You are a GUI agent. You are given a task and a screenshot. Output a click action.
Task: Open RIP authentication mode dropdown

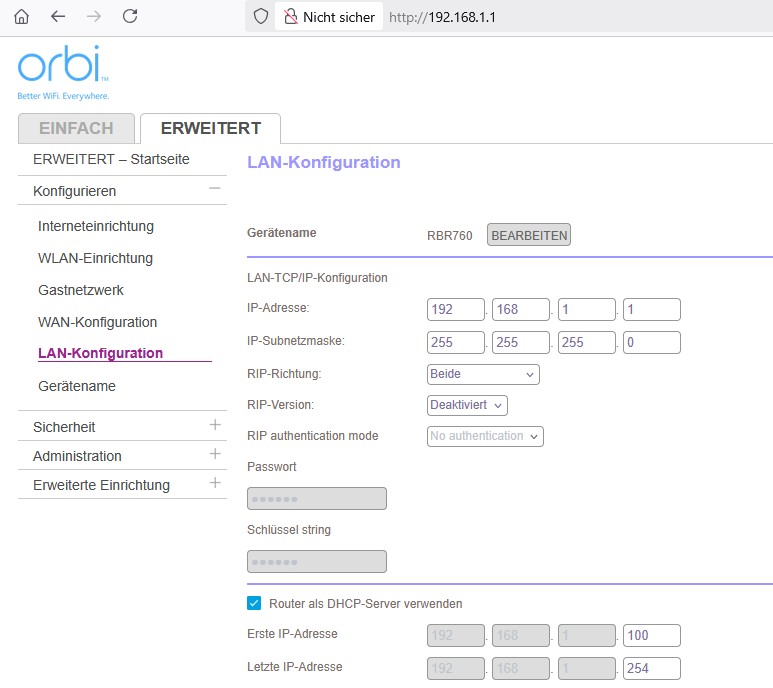click(x=485, y=436)
